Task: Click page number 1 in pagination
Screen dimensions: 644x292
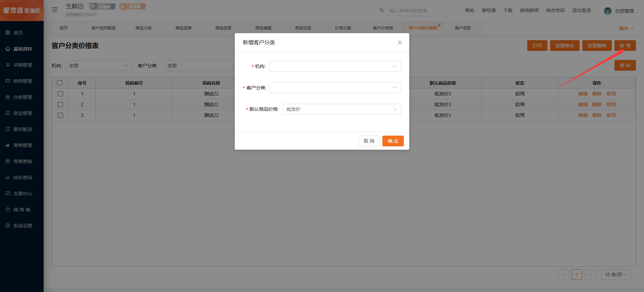Action: (577, 275)
